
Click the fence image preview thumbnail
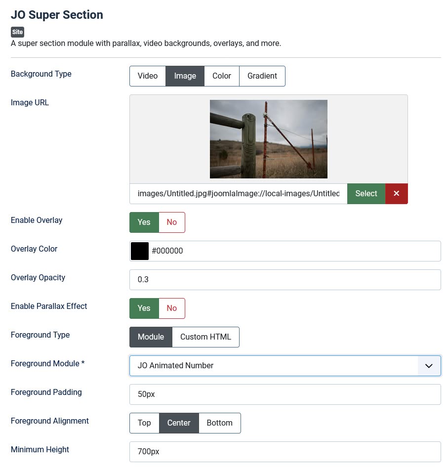(268, 139)
